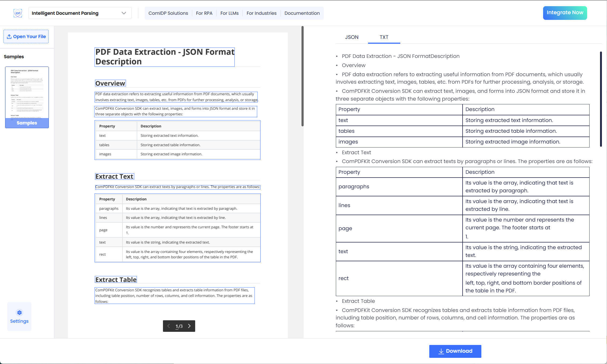Open the For RPA menu item
This screenshot has height=364, width=607.
click(204, 13)
